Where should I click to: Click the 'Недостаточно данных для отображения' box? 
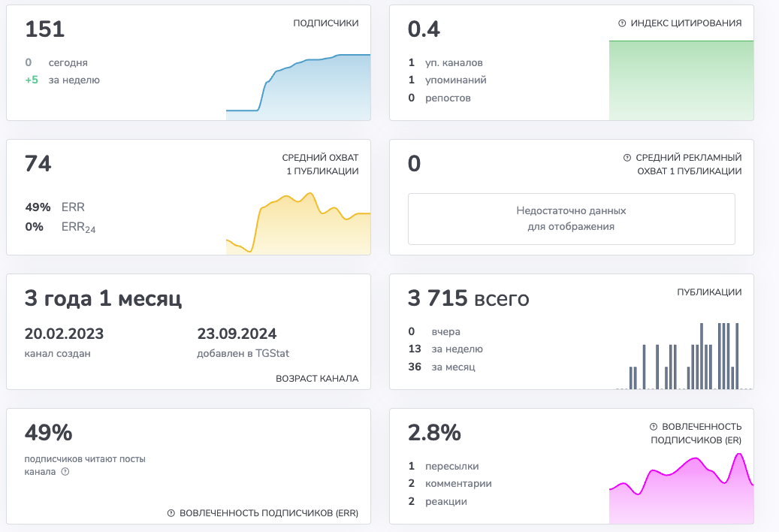(x=571, y=219)
